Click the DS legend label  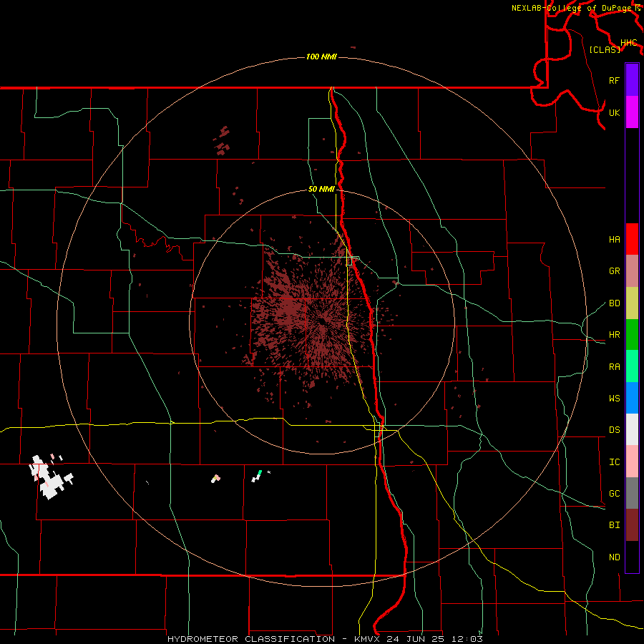pos(615,430)
